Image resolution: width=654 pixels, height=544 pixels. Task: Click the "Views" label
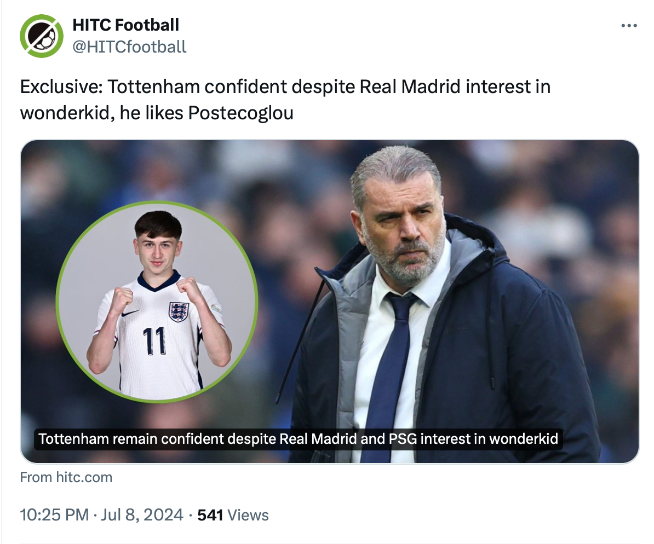248,515
